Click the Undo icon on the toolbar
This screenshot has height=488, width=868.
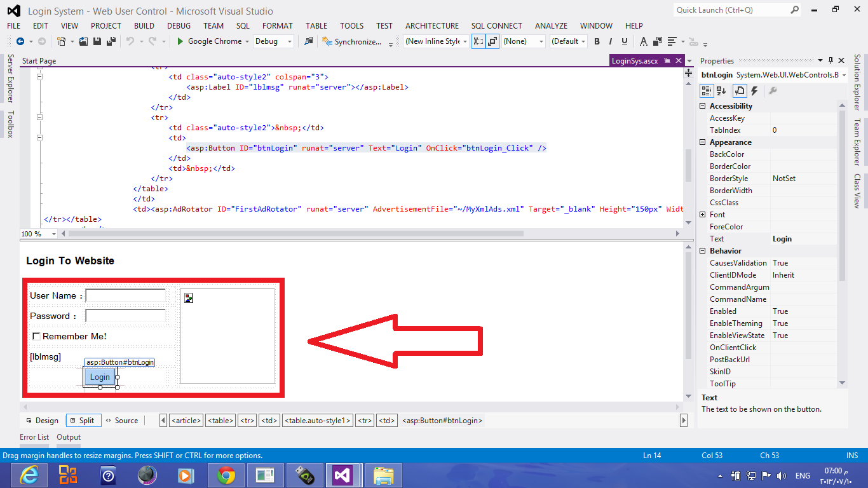pyautogui.click(x=131, y=41)
